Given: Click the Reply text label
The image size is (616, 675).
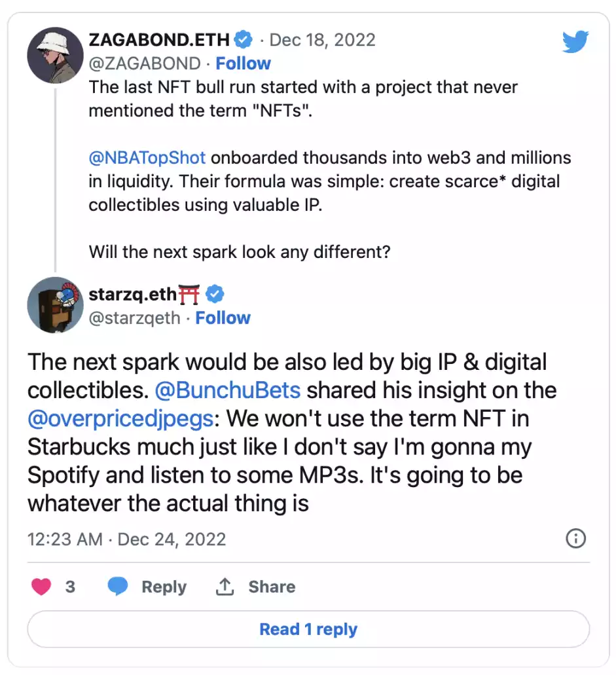Looking at the screenshot, I should click(x=164, y=587).
